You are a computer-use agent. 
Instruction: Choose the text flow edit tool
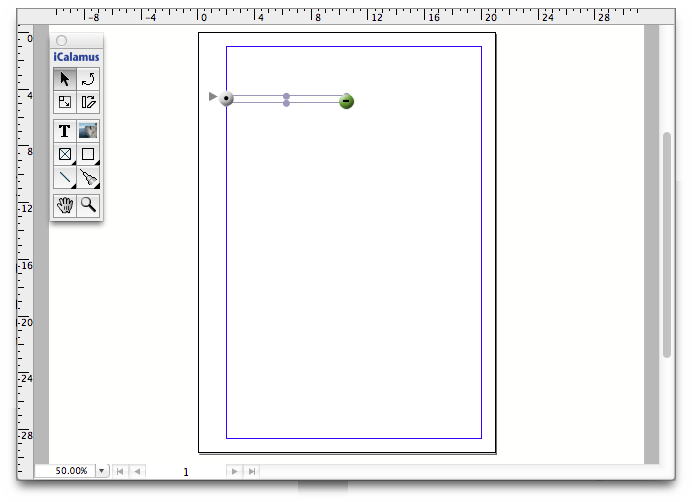[88, 102]
